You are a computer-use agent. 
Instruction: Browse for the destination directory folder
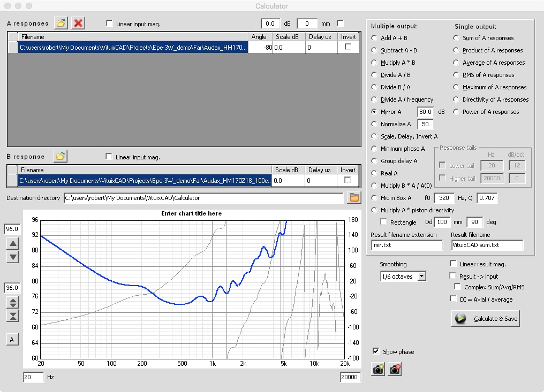click(x=353, y=198)
